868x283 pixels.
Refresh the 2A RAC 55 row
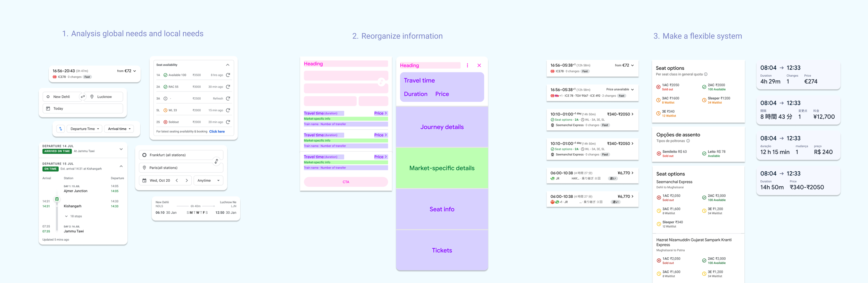click(228, 87)
